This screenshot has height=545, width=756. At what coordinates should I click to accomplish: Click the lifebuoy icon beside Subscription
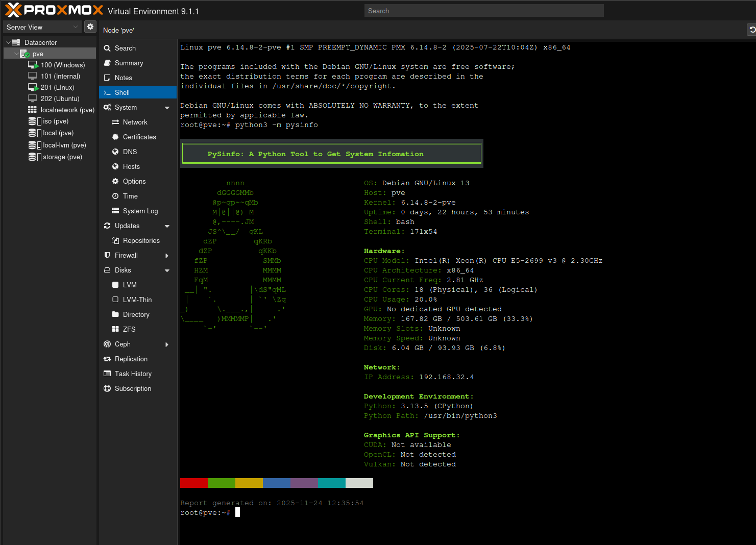pos(107,388)
